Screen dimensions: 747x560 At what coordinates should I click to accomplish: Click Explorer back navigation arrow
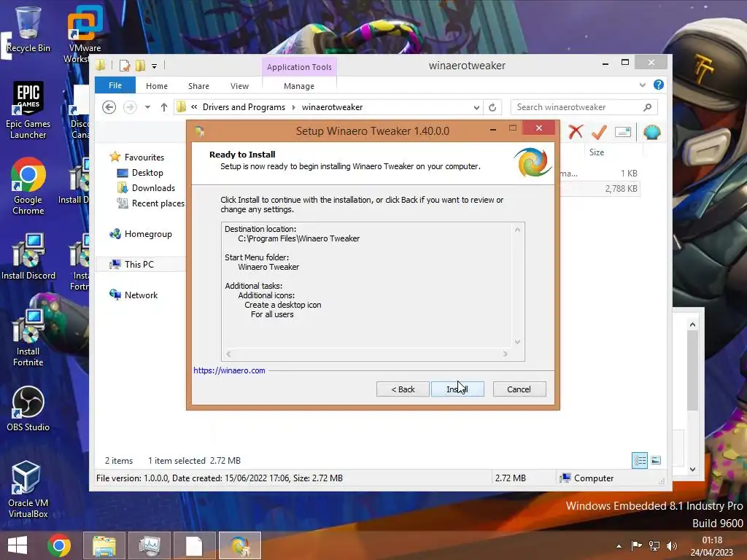(109, 107)
